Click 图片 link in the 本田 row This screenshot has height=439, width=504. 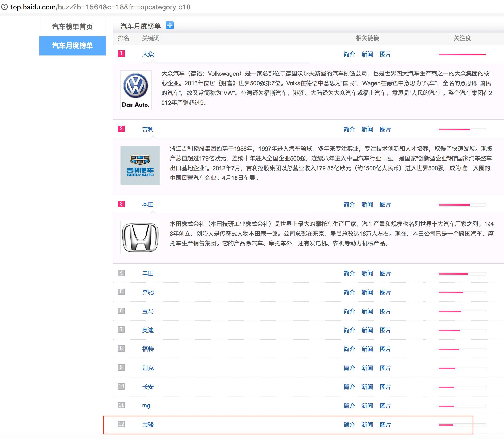point(385,204)
